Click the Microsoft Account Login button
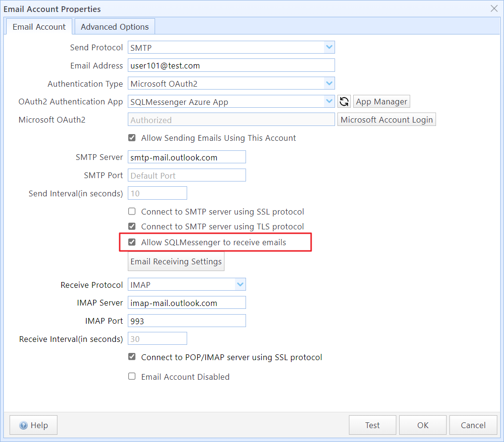 click(387, 120)
